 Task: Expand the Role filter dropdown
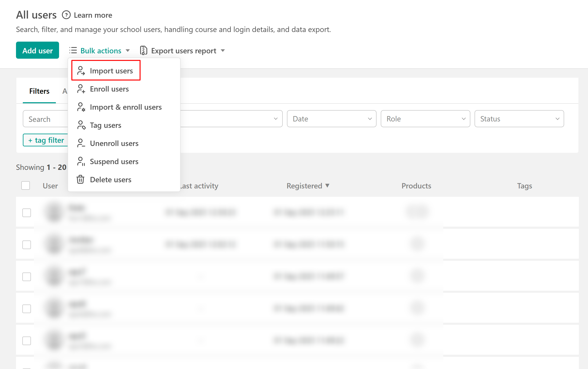coord(425,119)
